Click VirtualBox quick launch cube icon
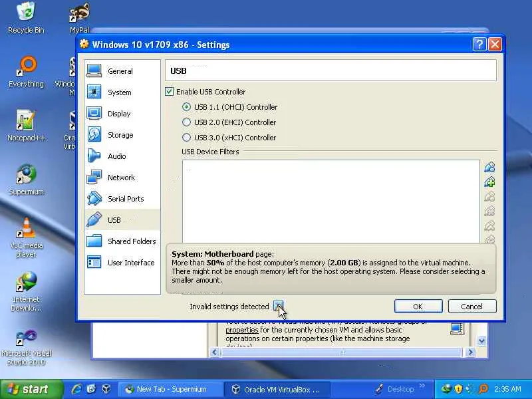 coord(106,389)
